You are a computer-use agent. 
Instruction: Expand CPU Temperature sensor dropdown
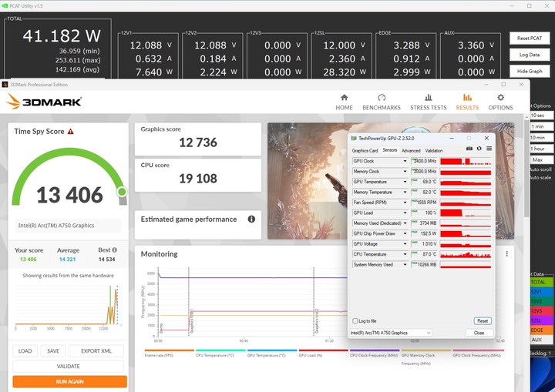405,254
